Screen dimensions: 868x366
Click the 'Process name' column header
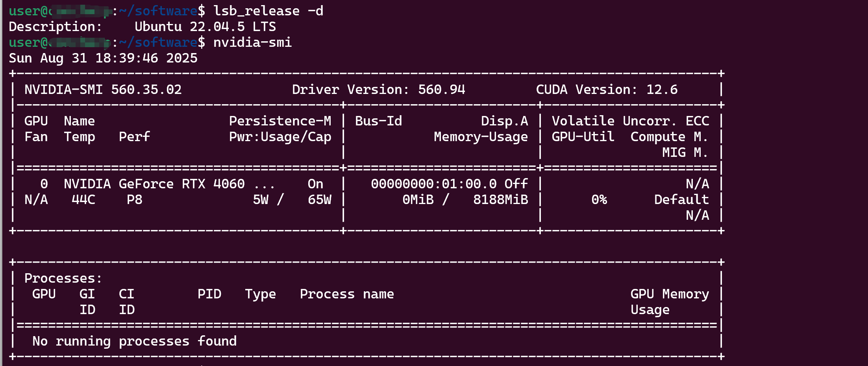[x=347, y=294]
